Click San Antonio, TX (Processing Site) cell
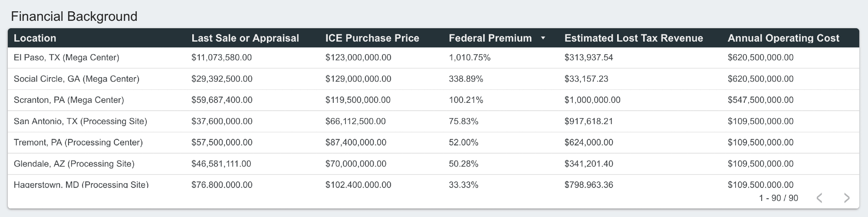 point(80,122)
